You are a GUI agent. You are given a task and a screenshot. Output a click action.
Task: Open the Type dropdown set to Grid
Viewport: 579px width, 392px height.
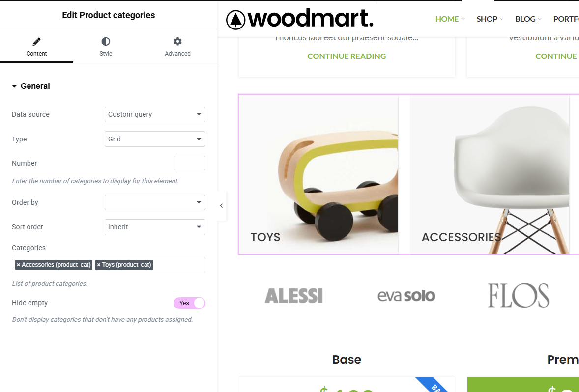pos(155,139)
